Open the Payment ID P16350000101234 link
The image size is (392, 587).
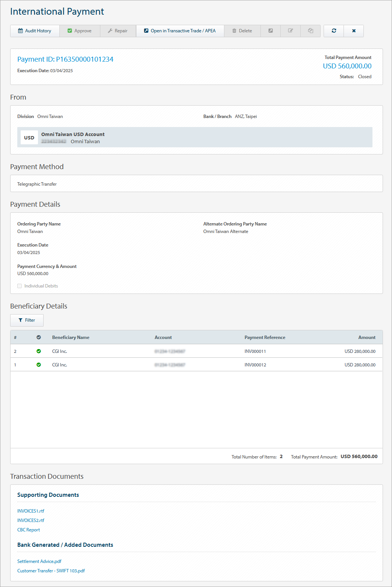point(65,59)
